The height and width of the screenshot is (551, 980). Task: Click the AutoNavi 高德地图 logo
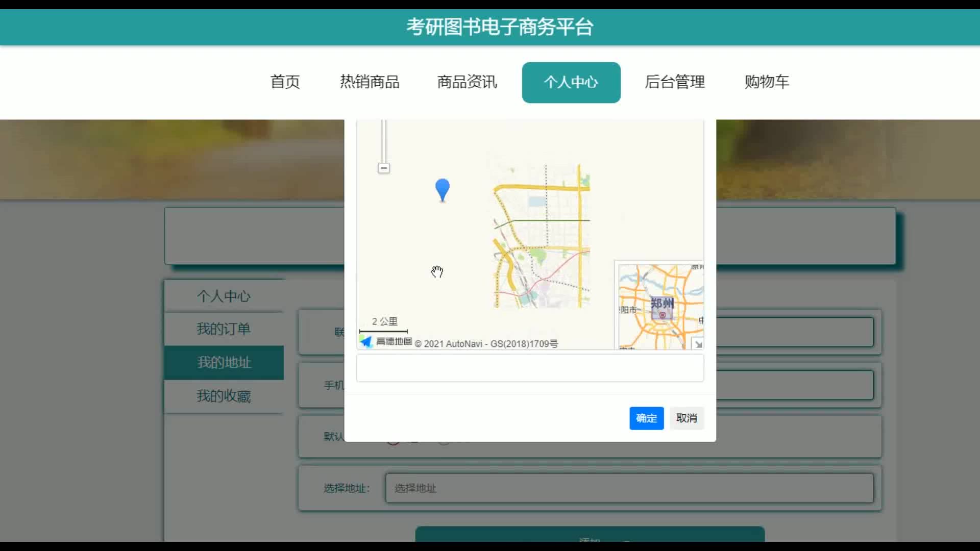pos(386,341)
